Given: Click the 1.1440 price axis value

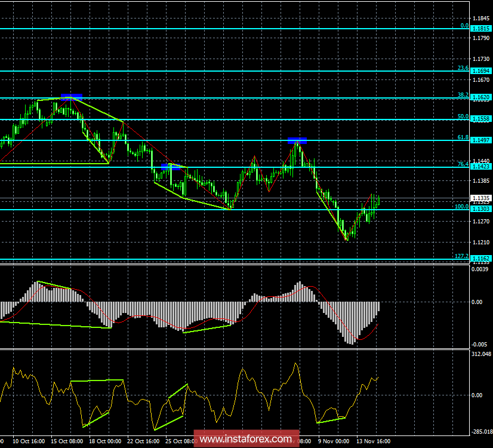Looking at the screenshot, I should [x=481, y=161].
